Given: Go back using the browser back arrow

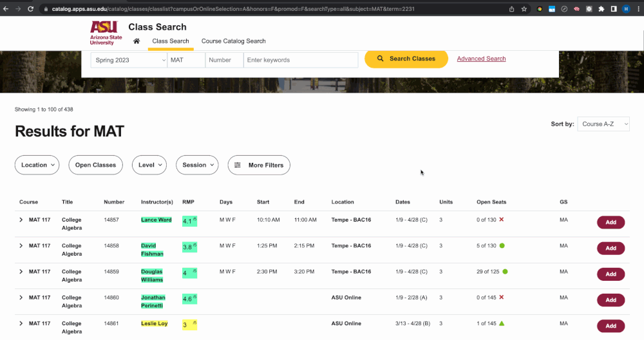Looking at the screenshot, I should click(6, 8).
